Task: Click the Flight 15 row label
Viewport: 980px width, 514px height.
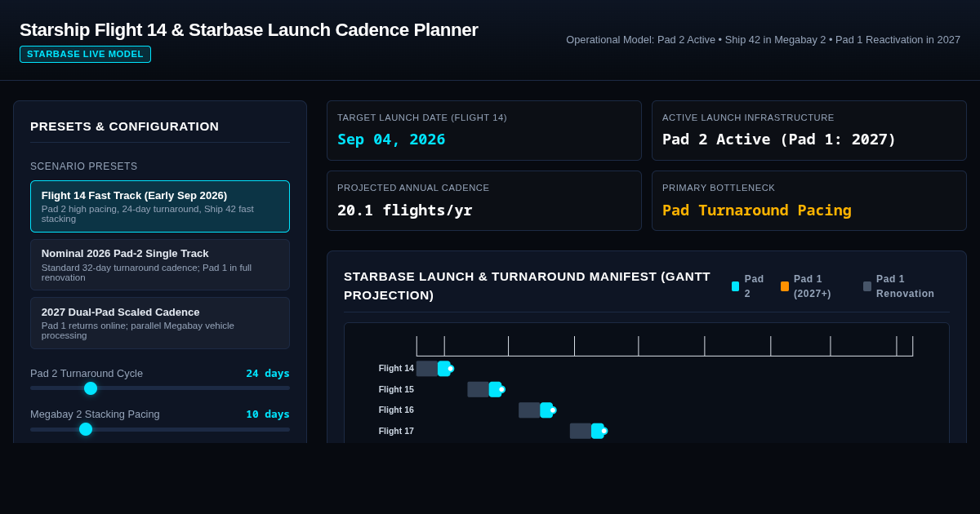Action: [x=396, y=390]
